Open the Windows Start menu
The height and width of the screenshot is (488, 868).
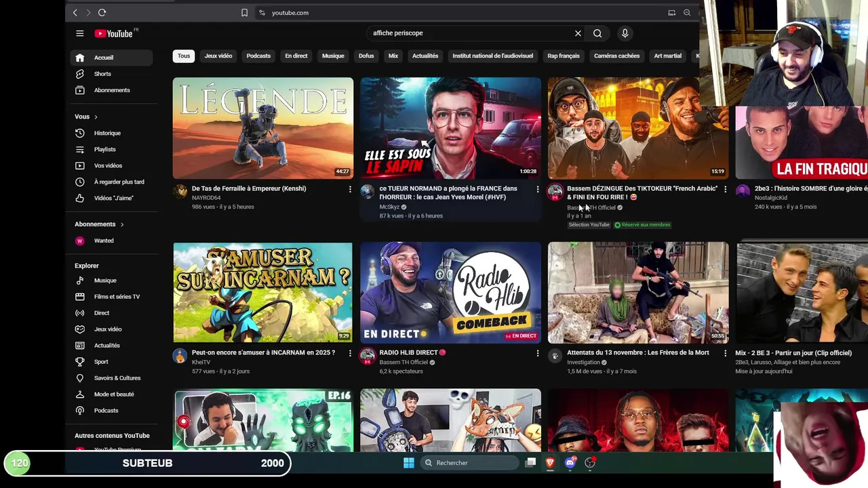click(409, 463)
